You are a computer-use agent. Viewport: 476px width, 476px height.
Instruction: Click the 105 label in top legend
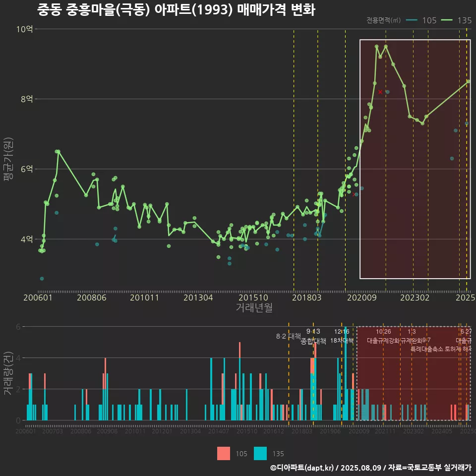(429, 20)
